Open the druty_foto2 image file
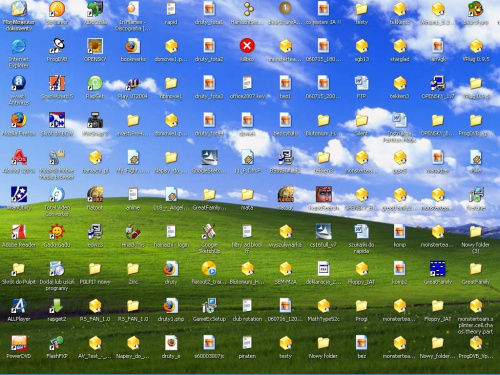 point(209,46)
